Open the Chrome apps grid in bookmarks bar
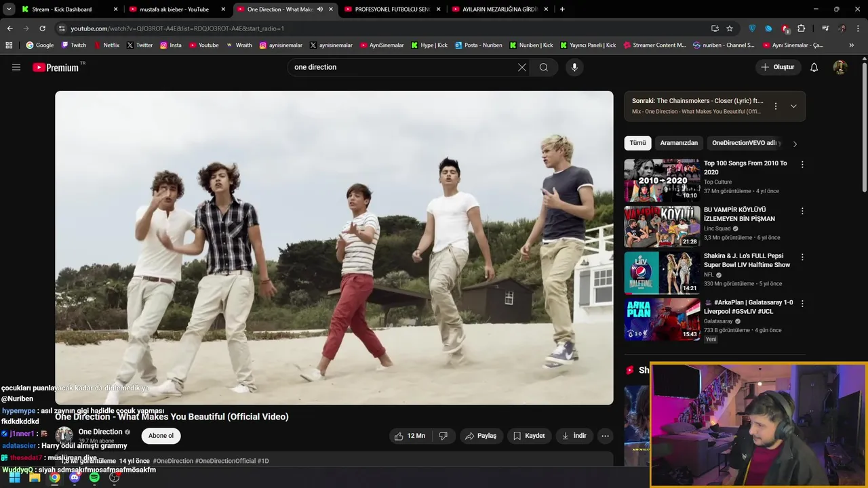Viewport: 868px width, 488px height. click(9, 45)
